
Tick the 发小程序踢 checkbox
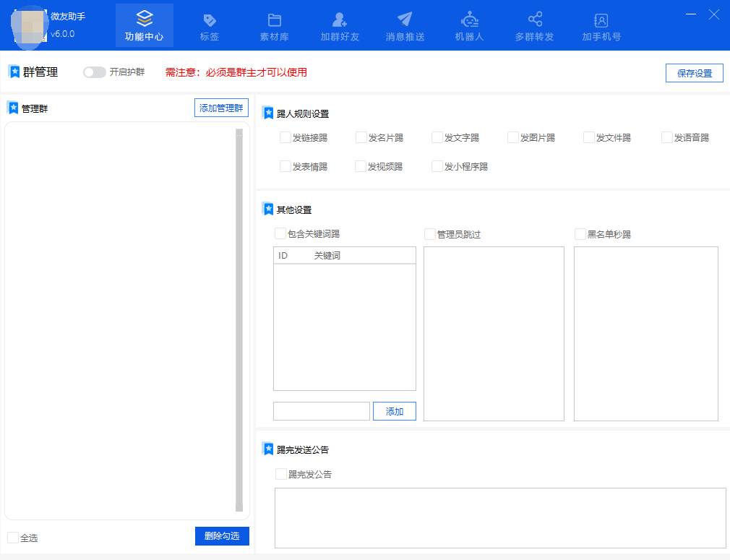(x=437, y=166)
